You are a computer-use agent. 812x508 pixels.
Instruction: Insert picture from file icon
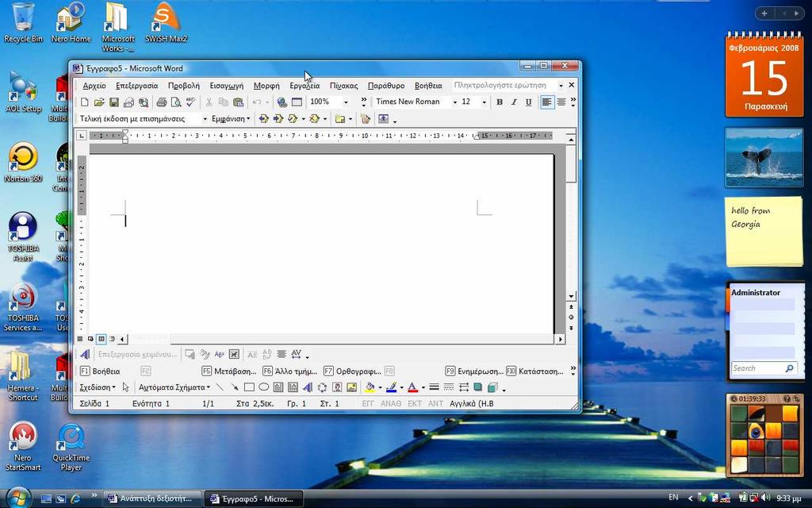click(x=351, y=387)
